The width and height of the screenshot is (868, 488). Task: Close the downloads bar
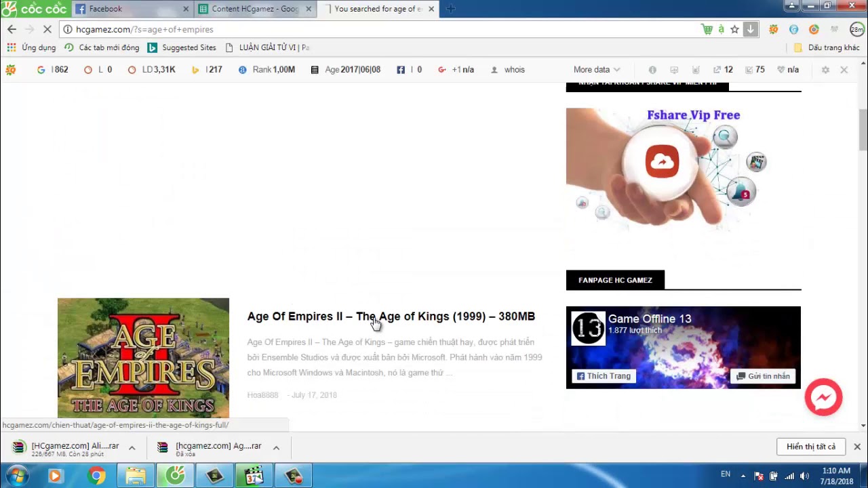(x=857, y=447)
